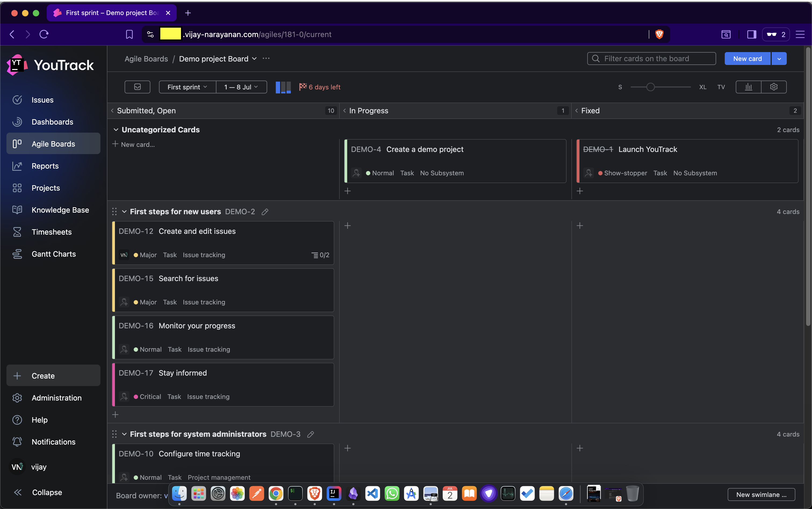The height and width of the screenshot is (509, 812).
Task: Click the New card button
Action: click(x=747, y=59)
